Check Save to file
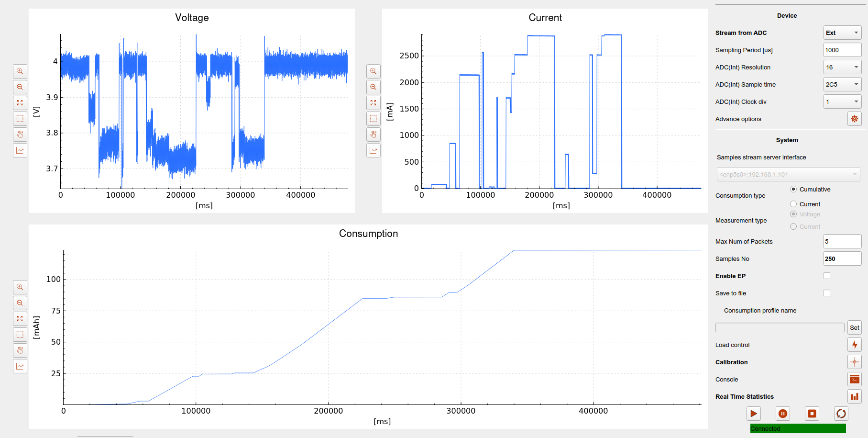Screen dimensions: 868x438 [x=827, y=292]
